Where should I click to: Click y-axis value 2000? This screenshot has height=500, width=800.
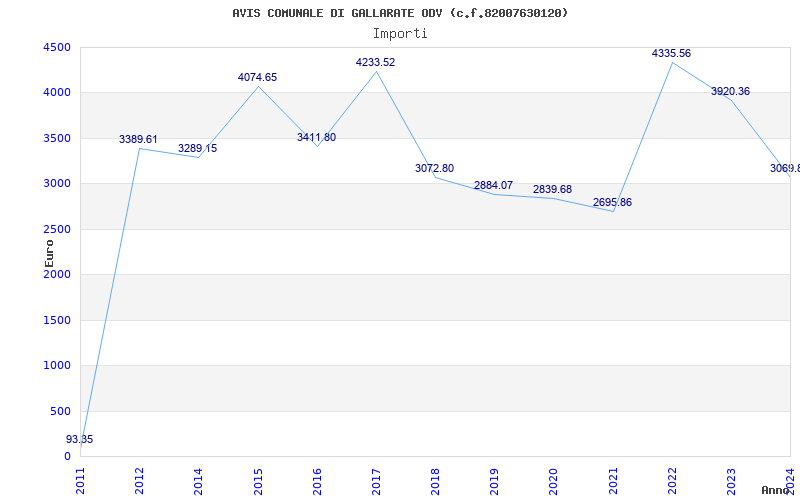(57, 274)
